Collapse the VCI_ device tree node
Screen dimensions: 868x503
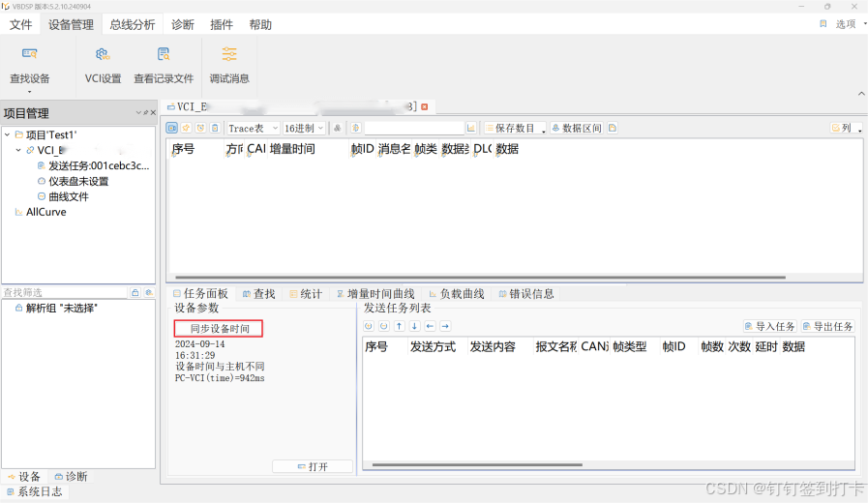coord(18,150)
